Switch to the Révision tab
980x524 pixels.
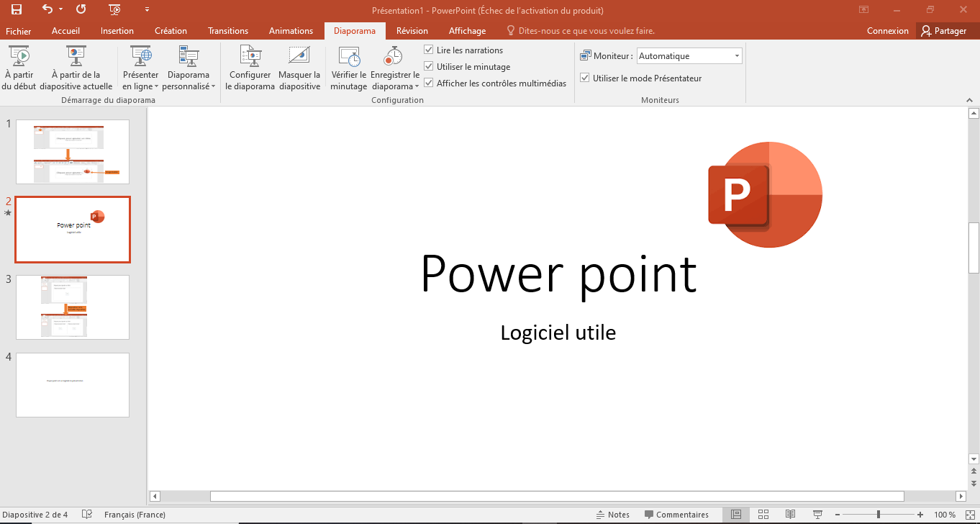[412, 31]
